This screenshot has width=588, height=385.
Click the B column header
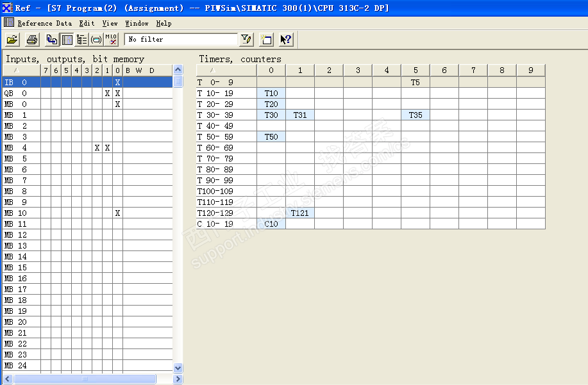click(x=128, y=70)
